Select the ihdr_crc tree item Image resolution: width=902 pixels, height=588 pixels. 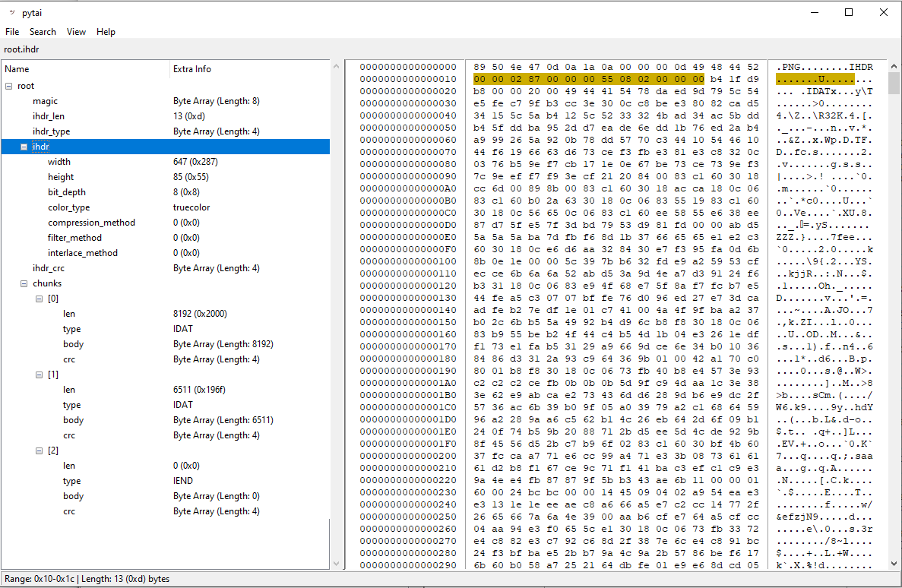click(x=47, y=268)
